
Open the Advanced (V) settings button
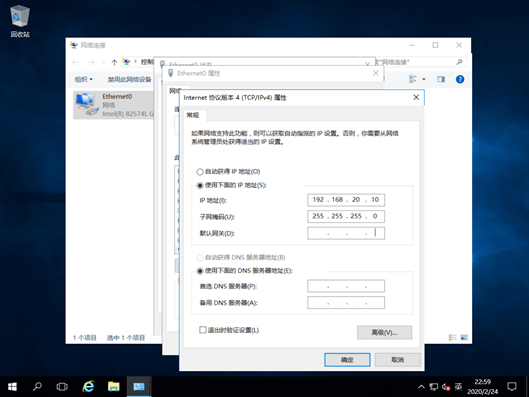coord(384,333)
